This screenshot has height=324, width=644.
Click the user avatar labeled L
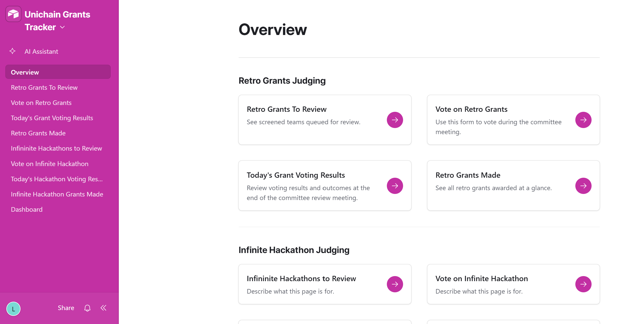coord(13,309)
